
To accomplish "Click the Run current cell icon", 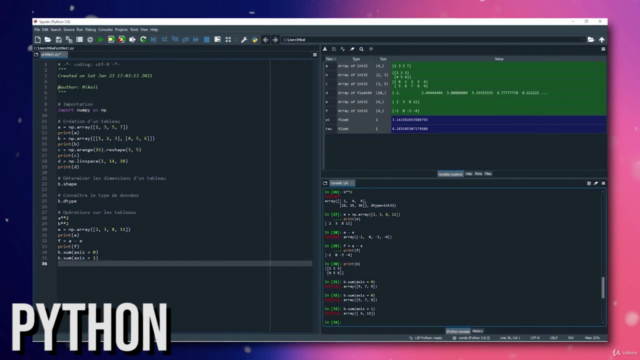I will 111,40.
